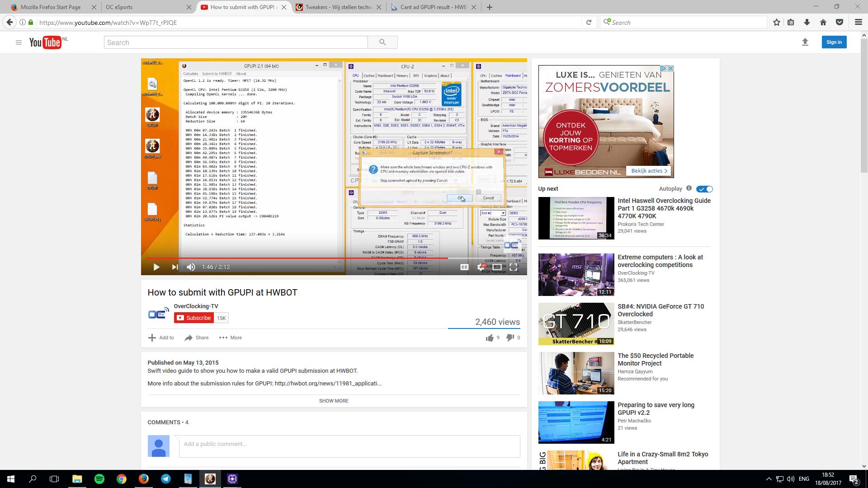
Task: Open Extreme computers video thumbnail
Action: (576, 275)
